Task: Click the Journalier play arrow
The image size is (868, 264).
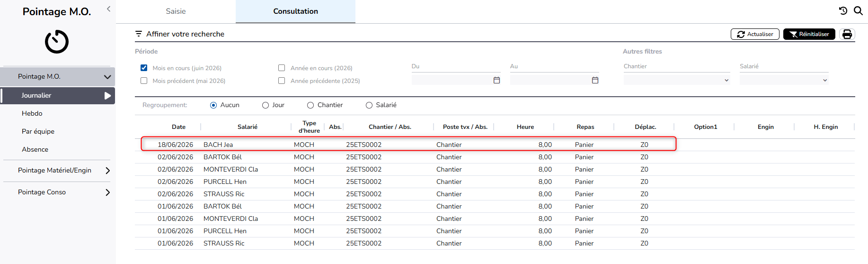Action: pyautogui.click(x=107, y=96)
